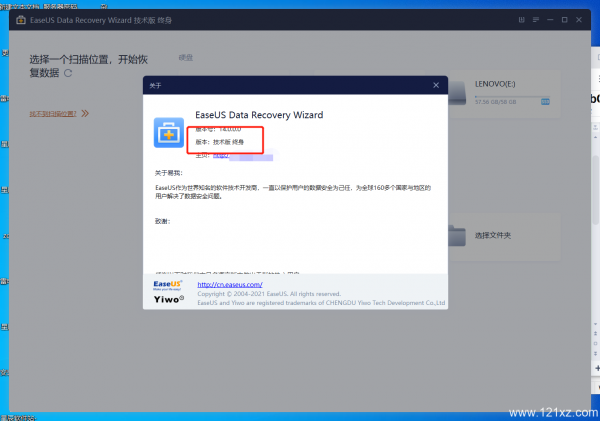Close the About dialog with X
Image resolution: width=600 pixels, height=421 pixels.
tap(436, 85)
